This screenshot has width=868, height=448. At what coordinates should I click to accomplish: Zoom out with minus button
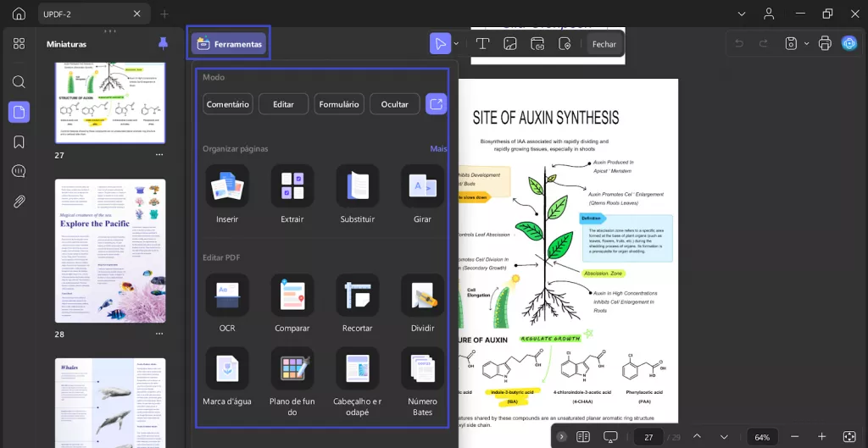point(794,437)
